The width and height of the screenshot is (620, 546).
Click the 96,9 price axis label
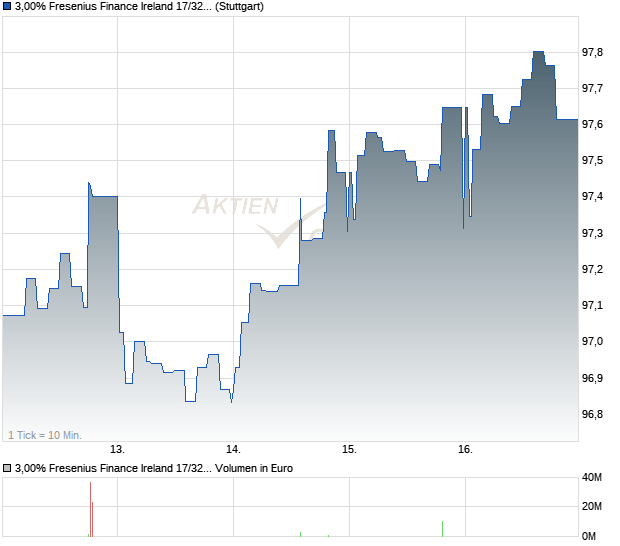coord(592,378)
